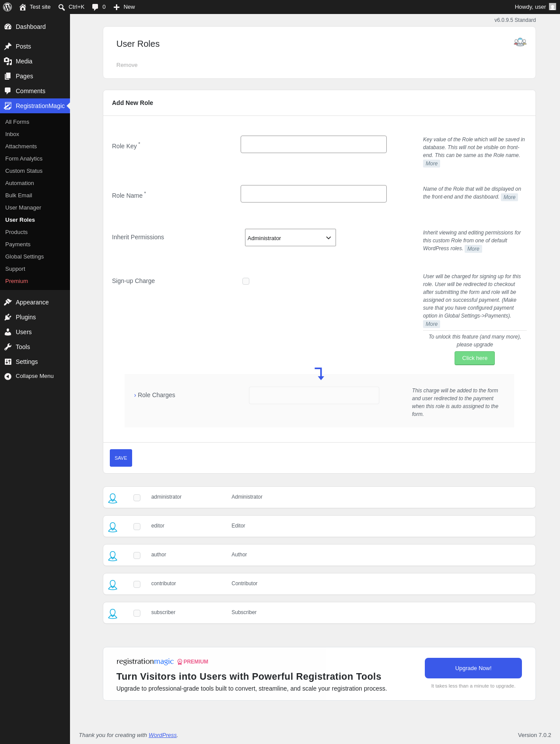Click More beside Role Key description
Image resolution: width=560 pixels, height=744 pixels.
pos(431,164)
